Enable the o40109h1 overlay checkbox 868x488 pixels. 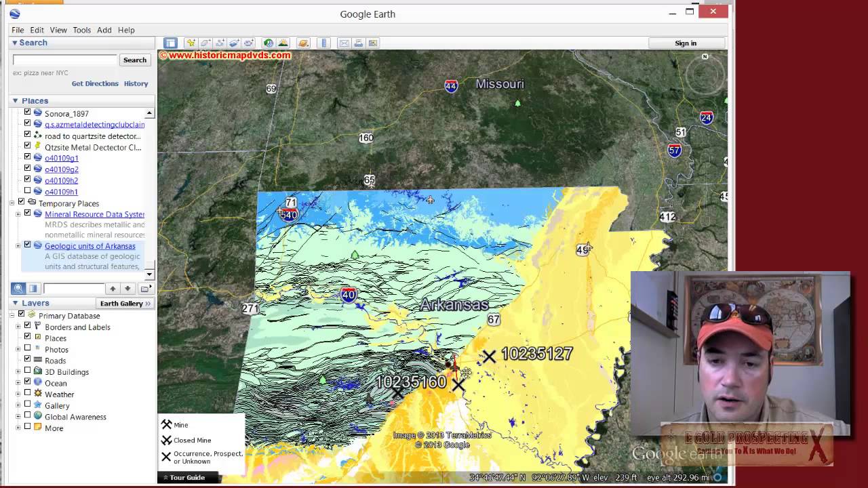click(x=27, y=191)
